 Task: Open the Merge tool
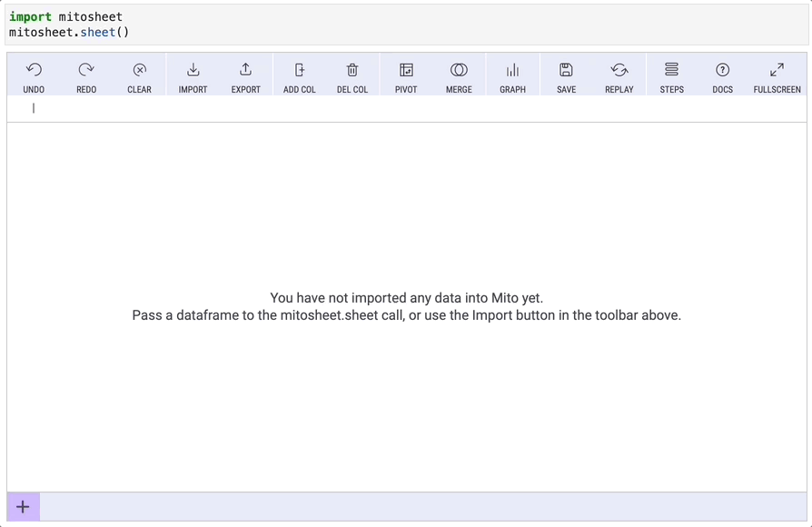[x=459, y=77]
